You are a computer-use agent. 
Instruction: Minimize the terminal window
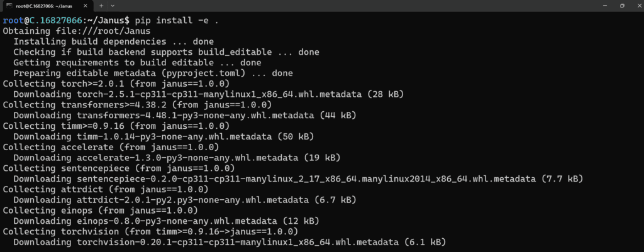click(605, 6)
